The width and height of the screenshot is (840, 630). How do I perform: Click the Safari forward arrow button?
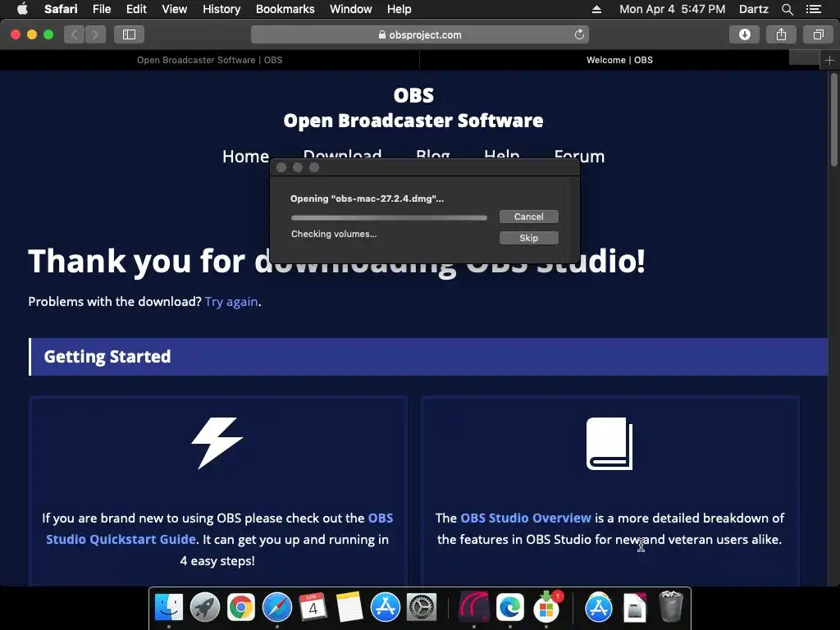pyautogui.click(x=95, y=34)
